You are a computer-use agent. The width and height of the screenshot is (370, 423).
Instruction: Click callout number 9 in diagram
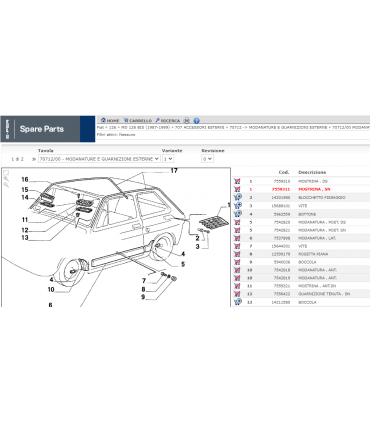(143, 297)
